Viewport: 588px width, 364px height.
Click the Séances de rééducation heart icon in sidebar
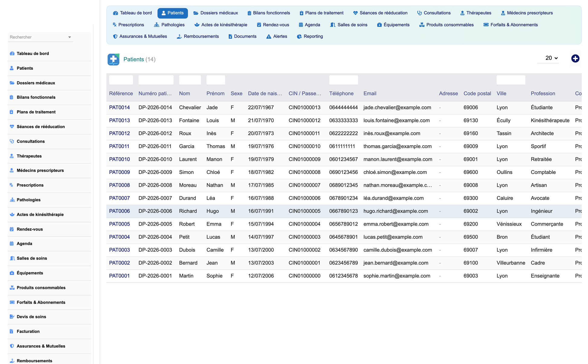coord(12,127)
